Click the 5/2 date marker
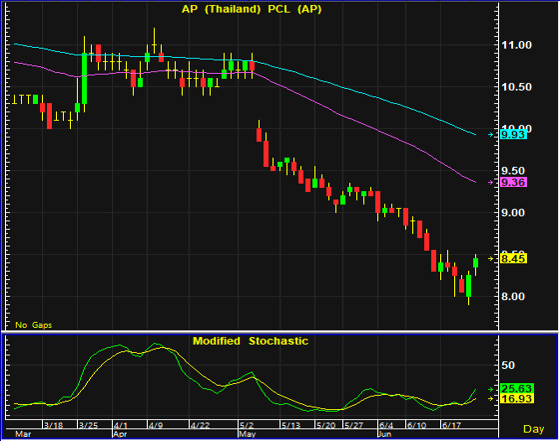 coord(246,425)
